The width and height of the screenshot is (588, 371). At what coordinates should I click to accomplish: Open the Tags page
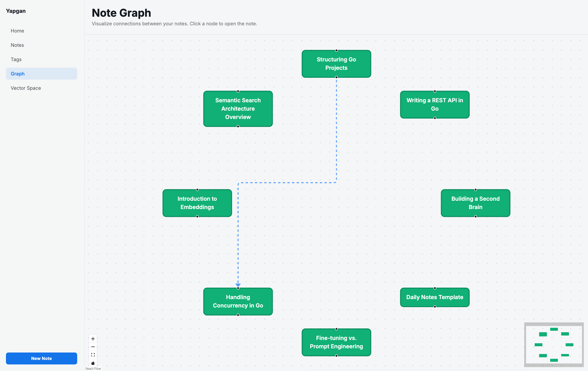click(x=16, y=59)
